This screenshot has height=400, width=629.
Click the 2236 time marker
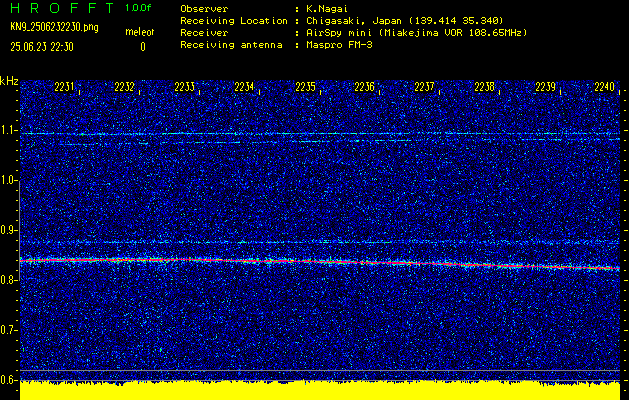tap(364, 87)
